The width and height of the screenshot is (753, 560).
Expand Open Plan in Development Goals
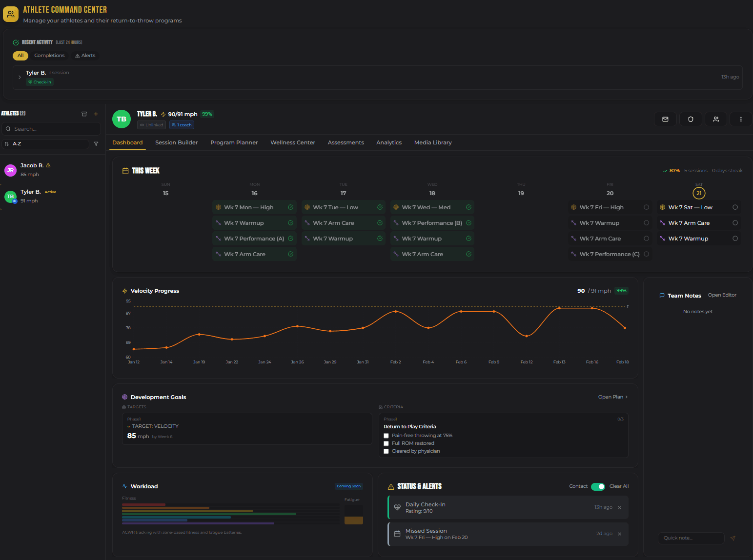612,397
